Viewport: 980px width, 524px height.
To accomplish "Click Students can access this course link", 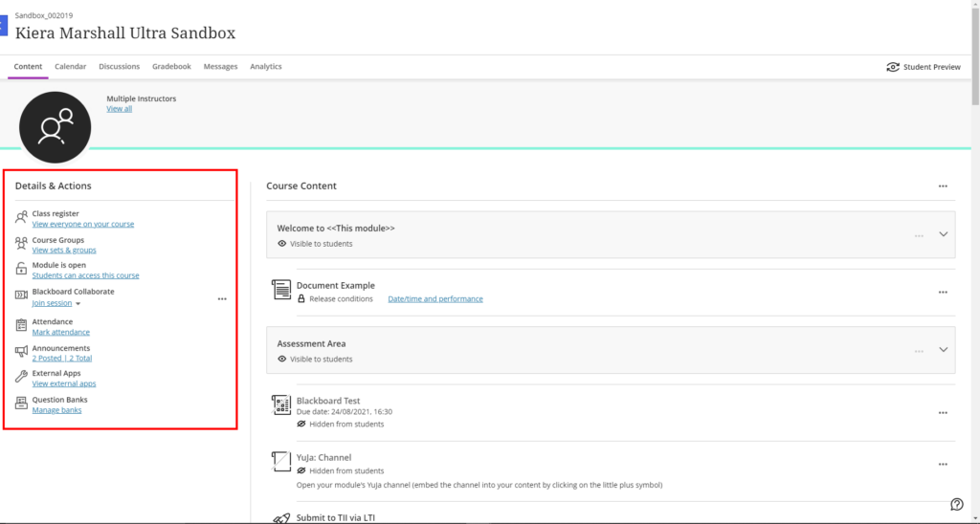I will (85, 275).
